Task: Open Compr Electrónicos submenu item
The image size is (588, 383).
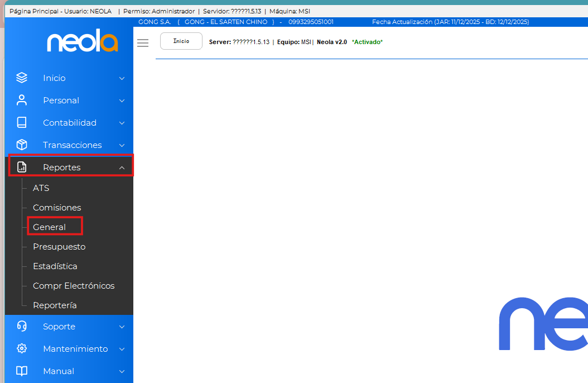Action: 74,286
